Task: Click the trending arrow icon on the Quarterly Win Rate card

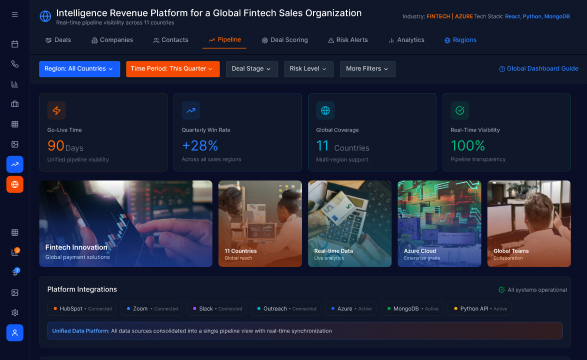Action: (x=191, y=110)
